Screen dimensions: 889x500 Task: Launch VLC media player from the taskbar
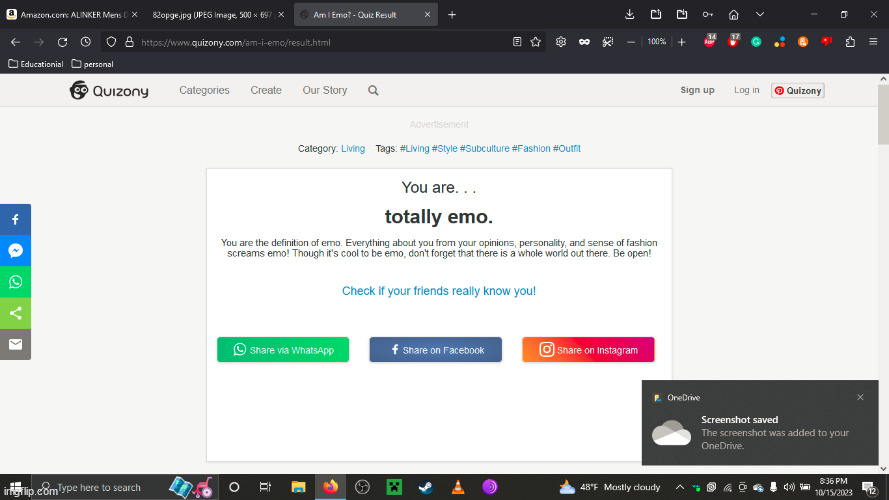pyautogui.click(x=458, y=487)
